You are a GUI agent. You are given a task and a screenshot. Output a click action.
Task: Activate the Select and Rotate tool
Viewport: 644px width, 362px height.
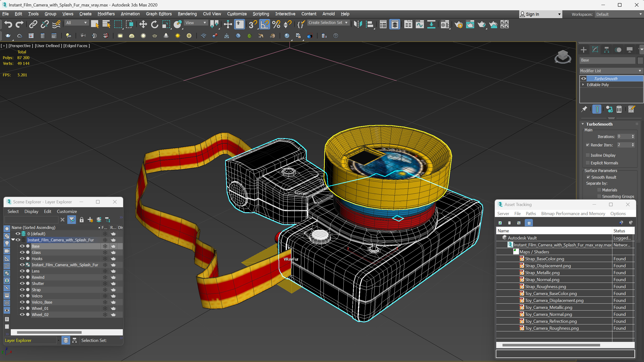point(154,24)
